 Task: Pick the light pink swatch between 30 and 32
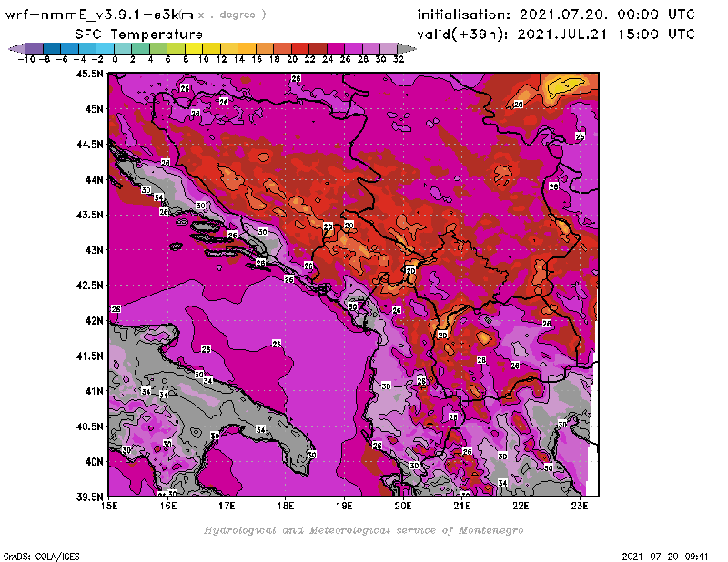[389, 48]
